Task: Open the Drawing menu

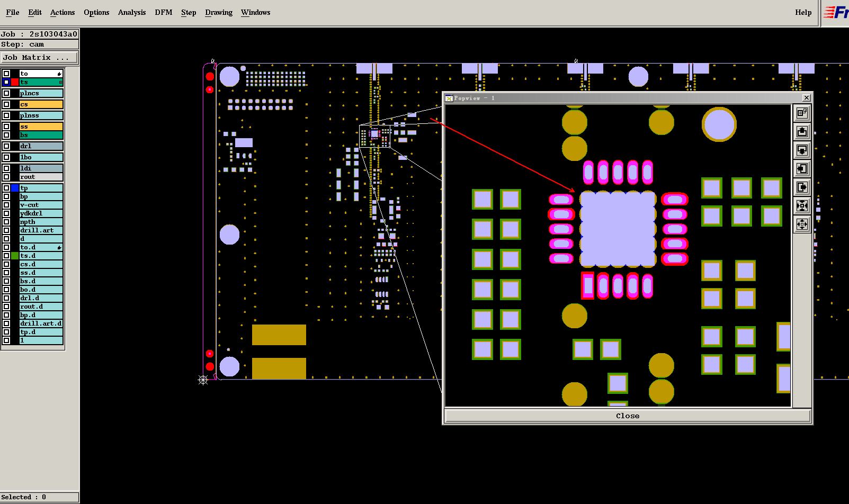Action: pos(219,12)
